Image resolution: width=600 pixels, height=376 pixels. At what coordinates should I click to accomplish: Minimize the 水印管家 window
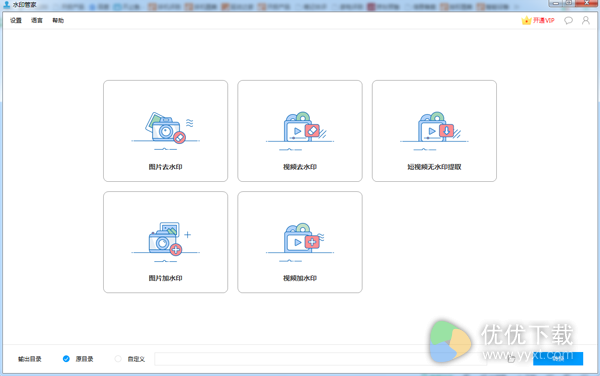tap(556, 3)
